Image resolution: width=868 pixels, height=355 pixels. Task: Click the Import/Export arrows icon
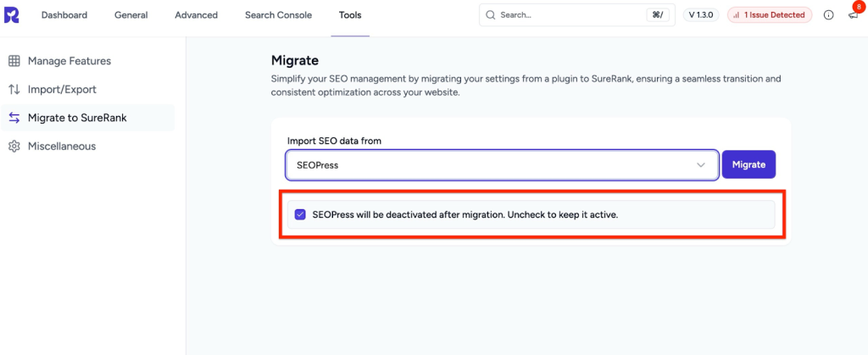pyautogui.click(x=14, y=89)
